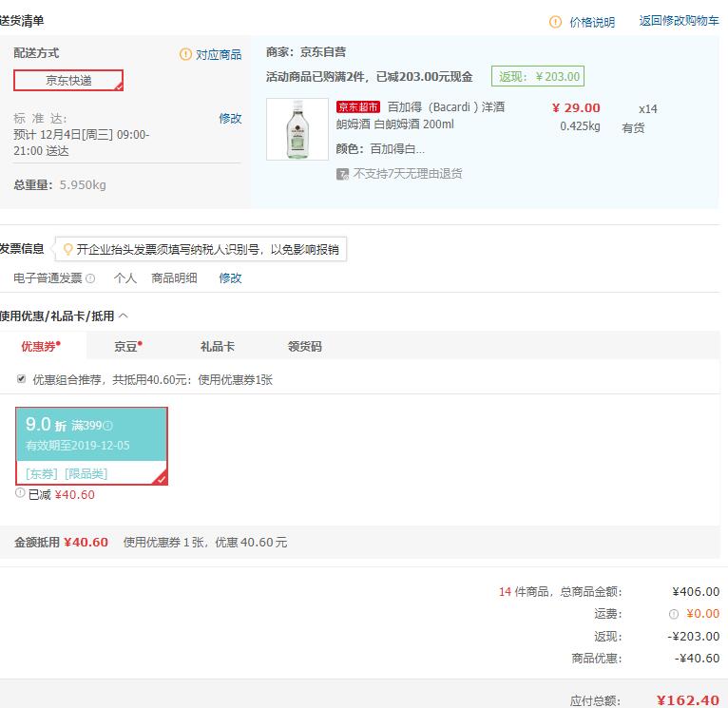Collapse the 使用优惠/礼品卡/抵用 section
The image size is (728, 708).
[124, 316]
